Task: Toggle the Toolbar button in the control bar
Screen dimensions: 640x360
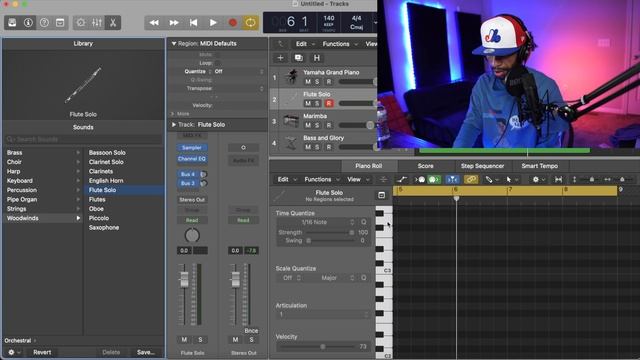Action: click(x=60, y=22)
